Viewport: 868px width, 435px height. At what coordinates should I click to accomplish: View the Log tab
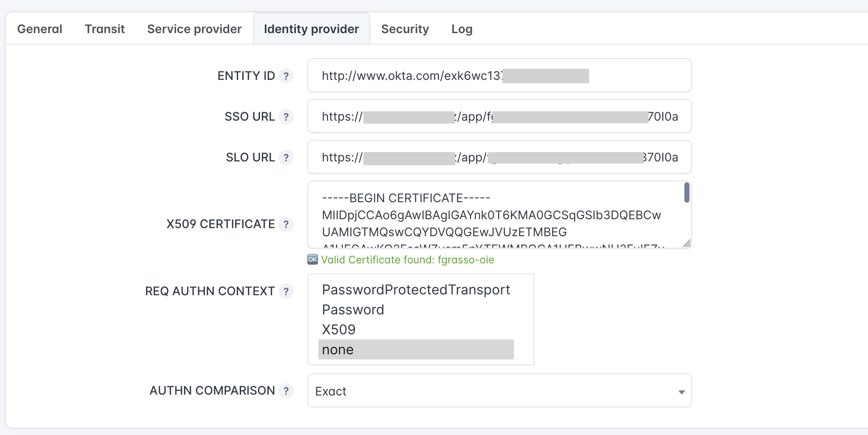click(x=462, y=29)
